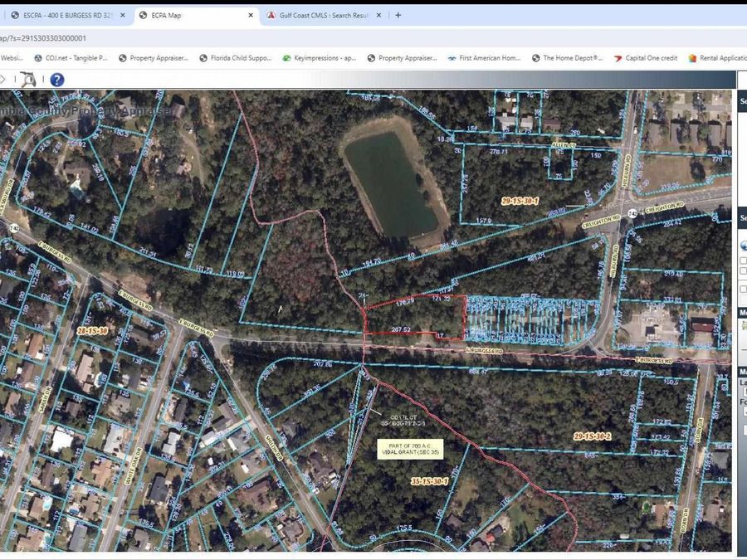Tick the topmost checkbox in right side panel
This screenshot has height=560, width=747.
[743, 260]
